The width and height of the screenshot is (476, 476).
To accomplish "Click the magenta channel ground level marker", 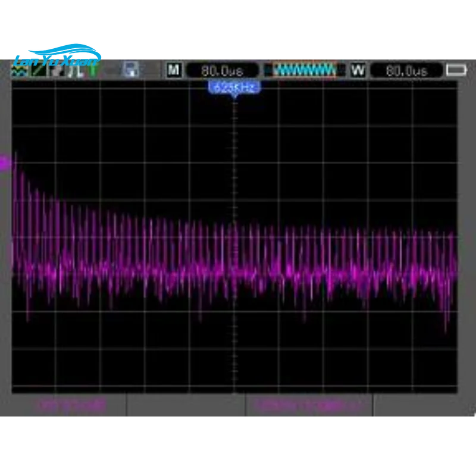I will tap(5, 164).
